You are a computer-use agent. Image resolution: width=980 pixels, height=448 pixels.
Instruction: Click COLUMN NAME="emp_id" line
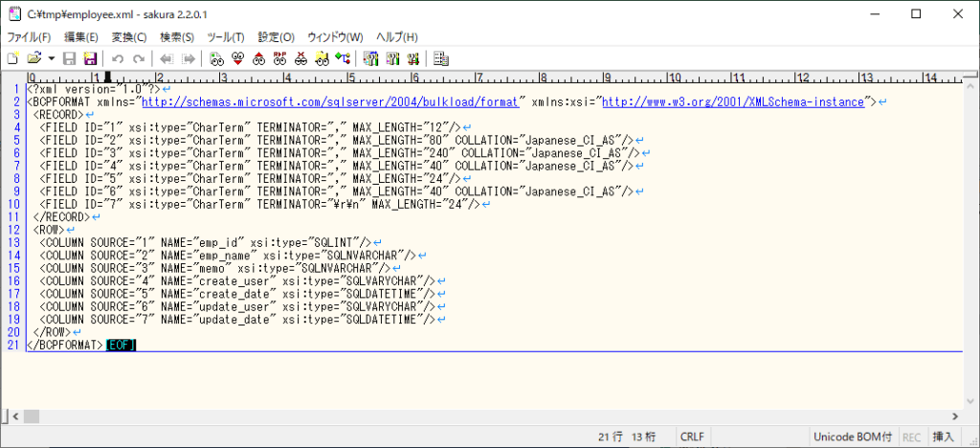206,242
